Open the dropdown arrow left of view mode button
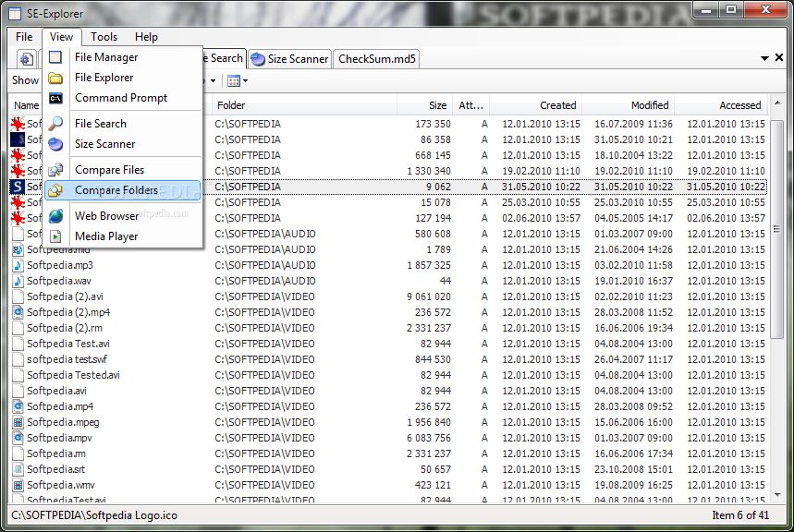The image size is (794, 532). (x=213, y=81)
